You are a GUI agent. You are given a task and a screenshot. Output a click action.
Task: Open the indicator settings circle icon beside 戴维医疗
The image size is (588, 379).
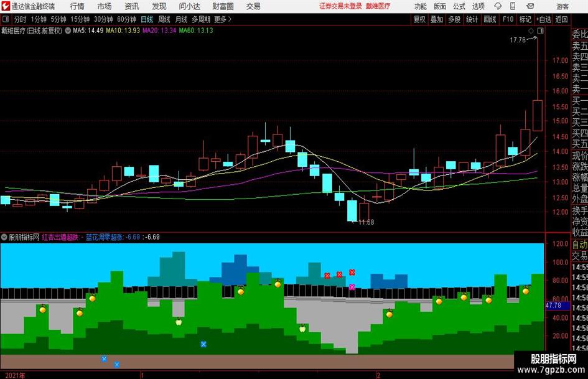point(68,30)
